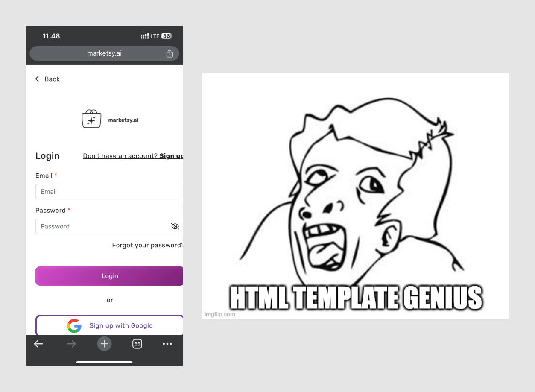Go back using the browser back arrow
The image size is (535, 392).
pos(38,344)
